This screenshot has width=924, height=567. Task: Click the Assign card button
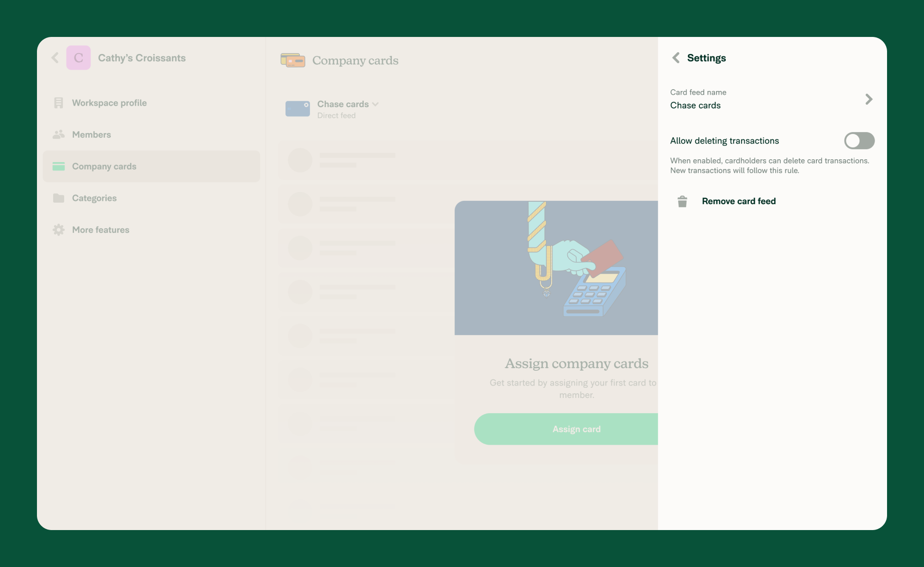pyautogui.click(x=576, y=428)
